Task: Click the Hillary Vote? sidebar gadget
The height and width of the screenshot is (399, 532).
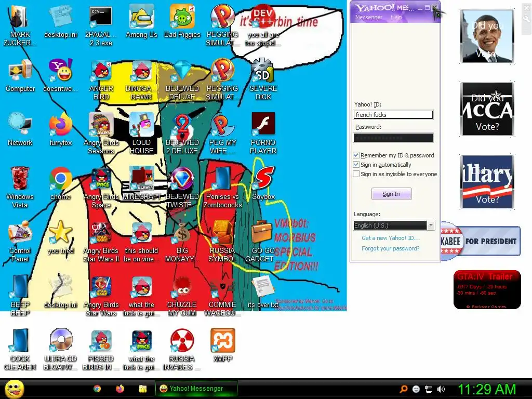Action: tap(487, 181)
